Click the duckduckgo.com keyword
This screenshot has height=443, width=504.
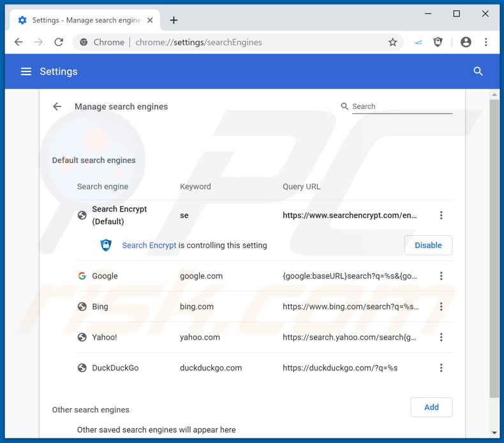coord(211,368)
